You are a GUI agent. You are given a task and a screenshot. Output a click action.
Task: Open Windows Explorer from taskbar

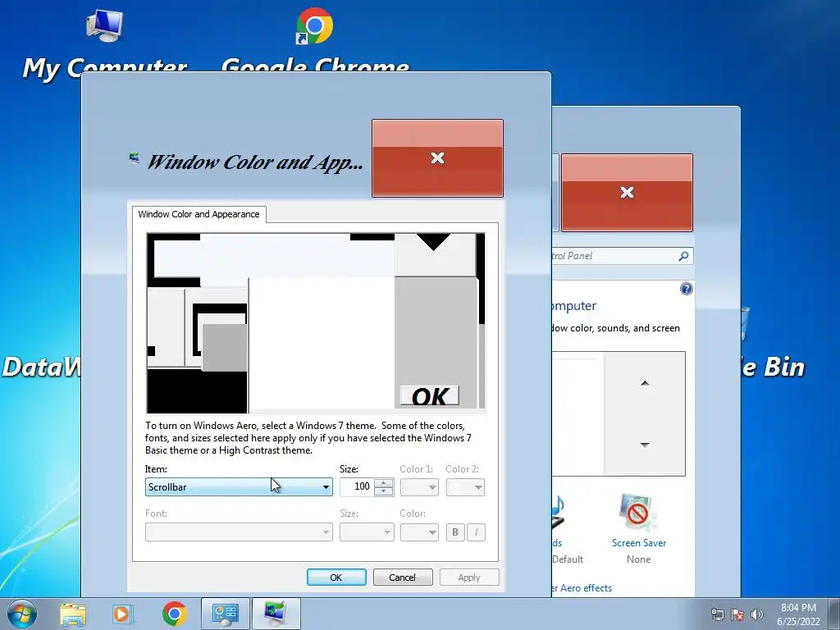(x=73, y=614)
